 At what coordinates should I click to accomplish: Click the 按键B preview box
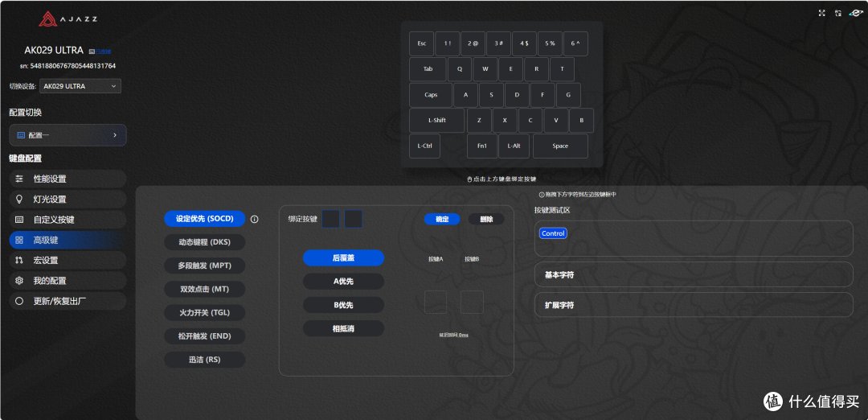(x=473, y=302)
